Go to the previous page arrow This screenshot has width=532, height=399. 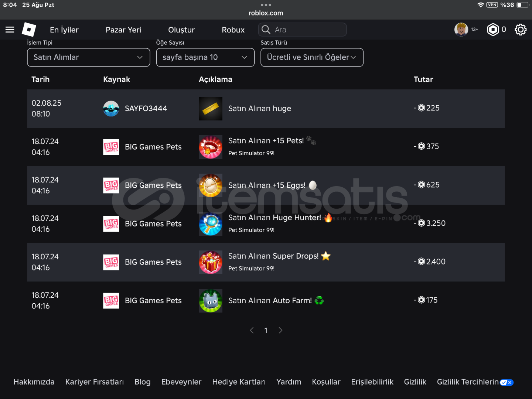252,330
